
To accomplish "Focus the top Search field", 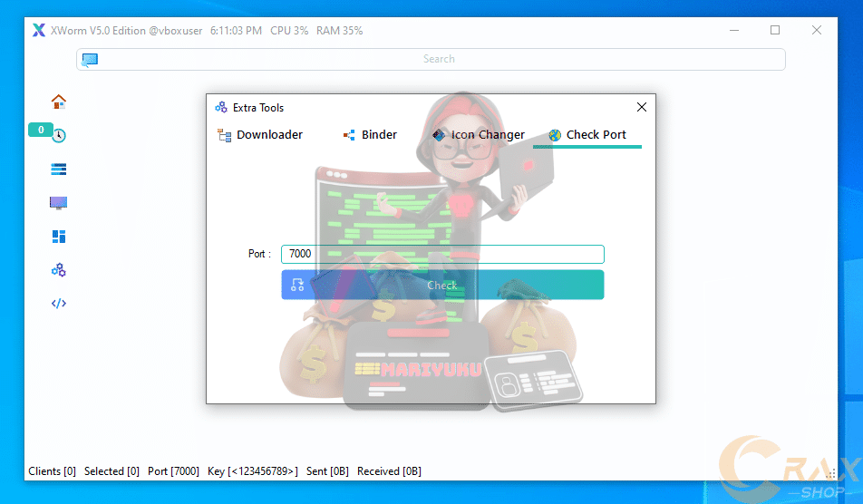I will (439, 60).
